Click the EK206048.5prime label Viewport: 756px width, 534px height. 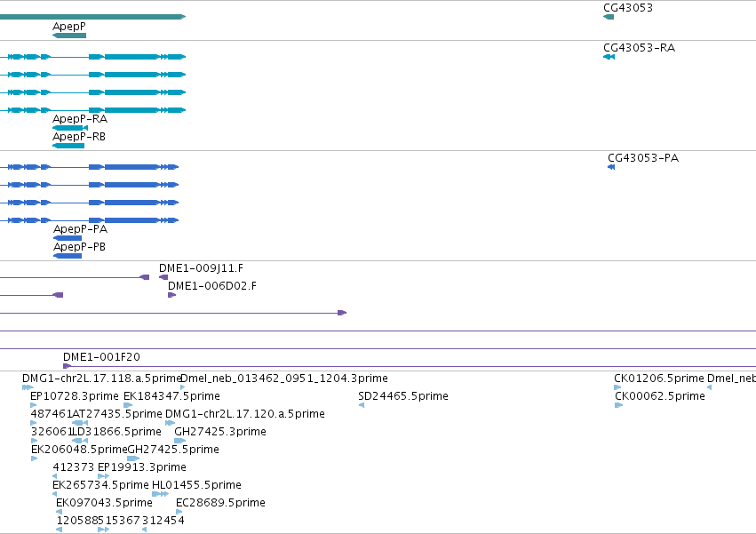(x=79, y=450)
